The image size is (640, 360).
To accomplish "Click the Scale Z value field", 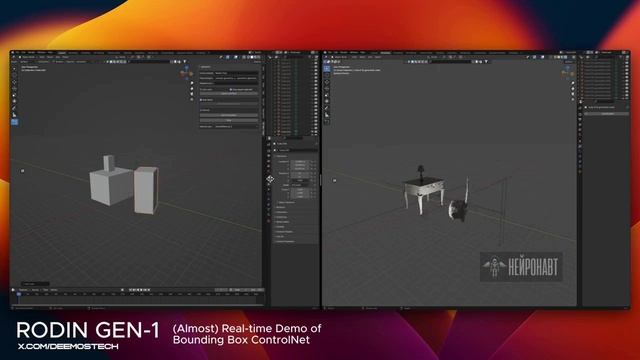I will [x=300, y=197].
